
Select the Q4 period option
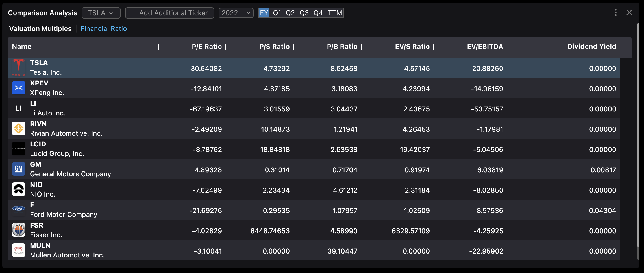[318, 13]
